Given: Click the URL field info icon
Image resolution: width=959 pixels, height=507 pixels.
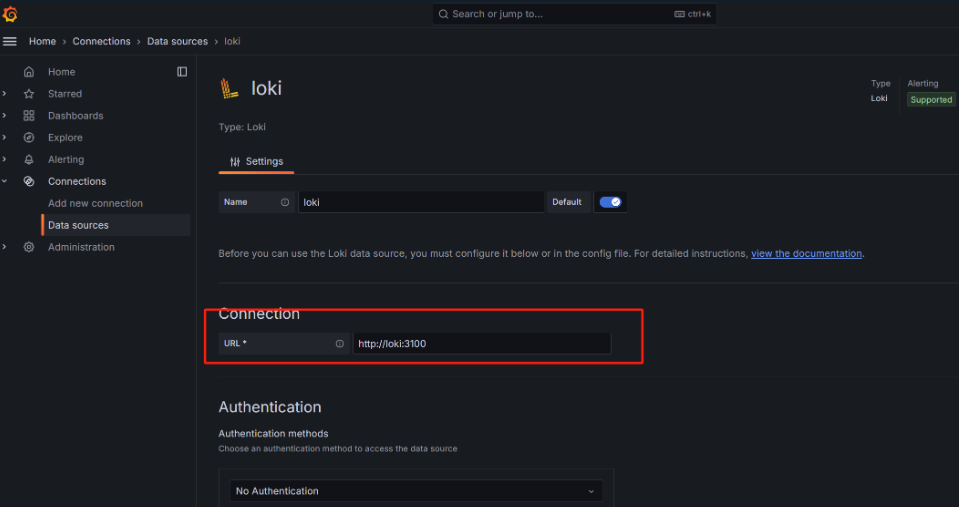Looking at the screenshot, I should 339,344.
